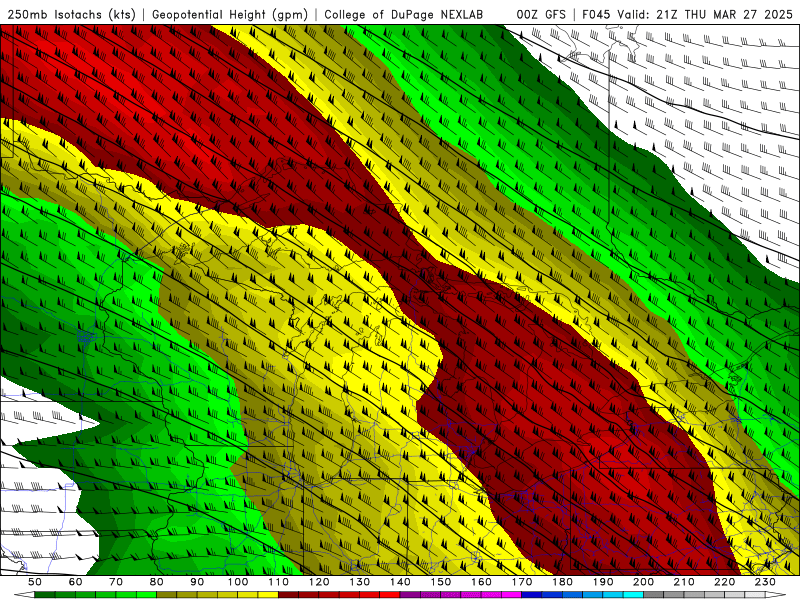800x600 pixels.
Task: Click the '120' color bar label
Action: [x=319, y=582]
